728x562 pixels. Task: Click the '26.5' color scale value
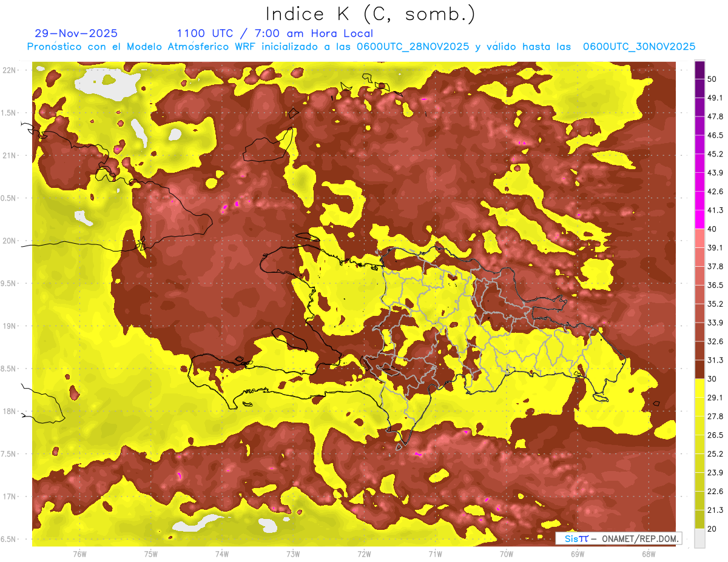[x=715, y=435]
